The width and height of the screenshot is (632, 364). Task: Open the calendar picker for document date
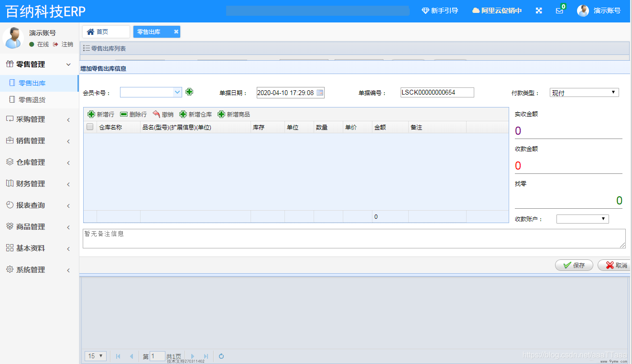pyautogui.click(x=320, y=93)
